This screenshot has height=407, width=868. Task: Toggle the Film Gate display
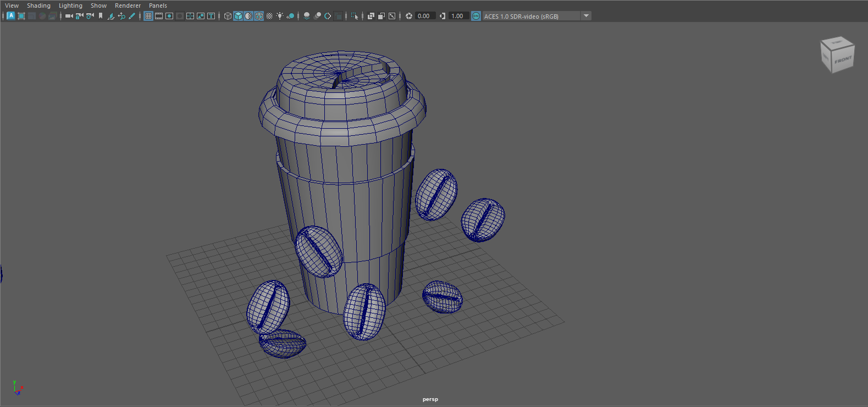point(159,16)
